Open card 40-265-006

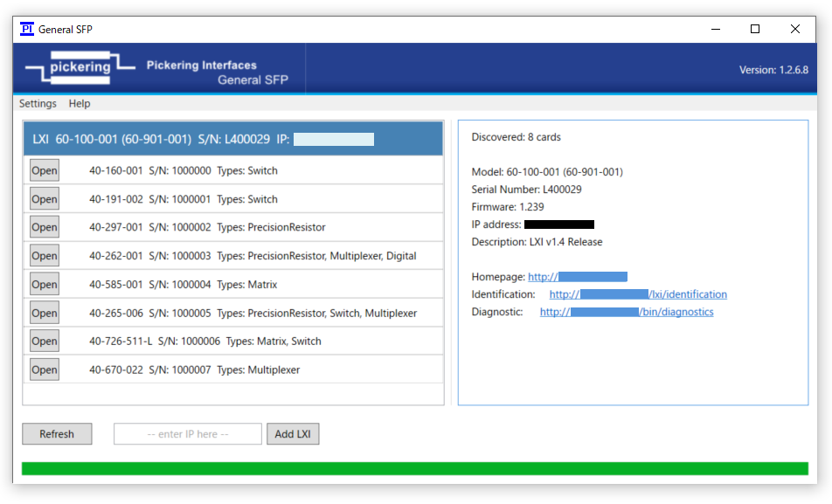(x=44, y=313)
